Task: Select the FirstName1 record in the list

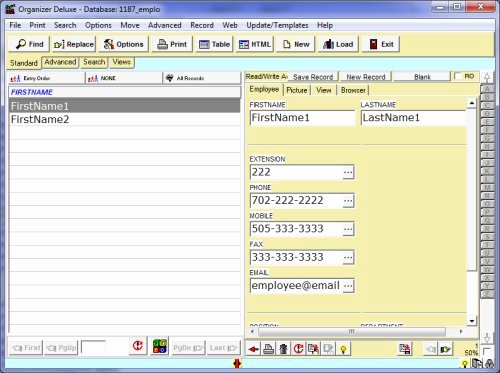Action: [x=124, y=106]
